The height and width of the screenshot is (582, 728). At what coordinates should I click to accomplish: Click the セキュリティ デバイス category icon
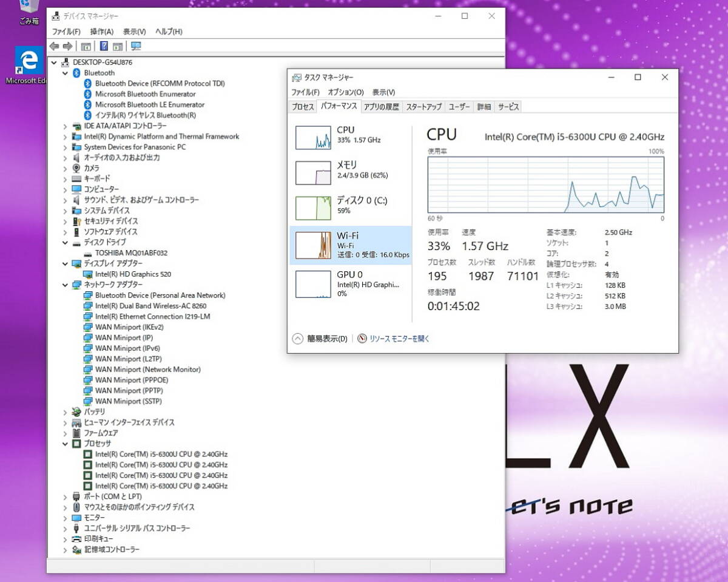76,221
